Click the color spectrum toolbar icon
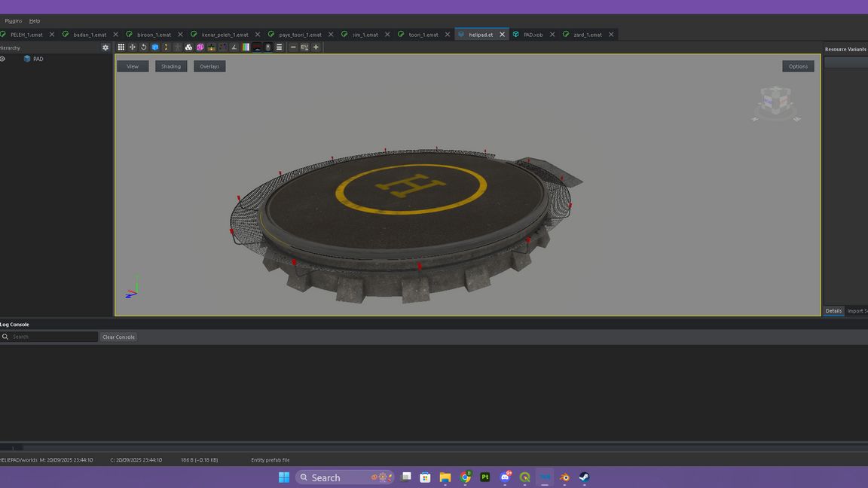868x488 pixels. tap(246, 47)
